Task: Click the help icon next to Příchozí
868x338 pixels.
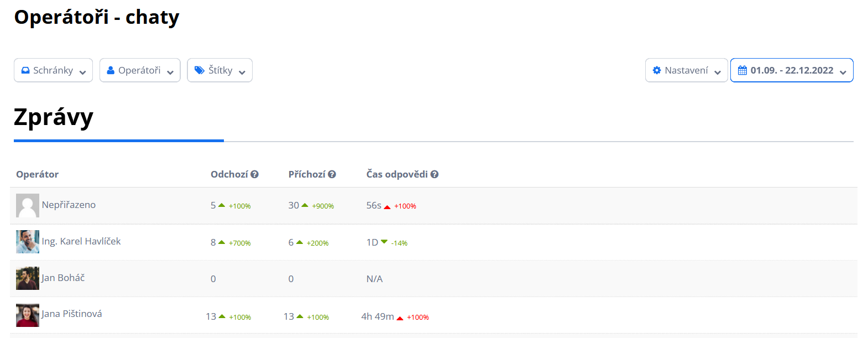Action: click(332, 174)
